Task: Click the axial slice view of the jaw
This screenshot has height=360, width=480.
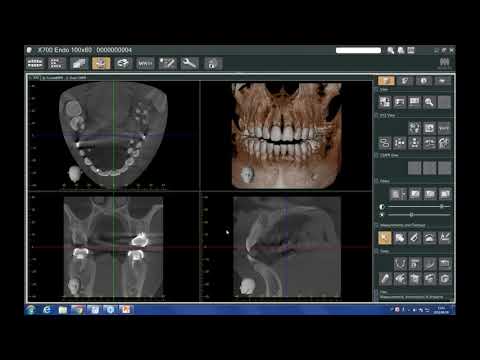Action: 113,135
